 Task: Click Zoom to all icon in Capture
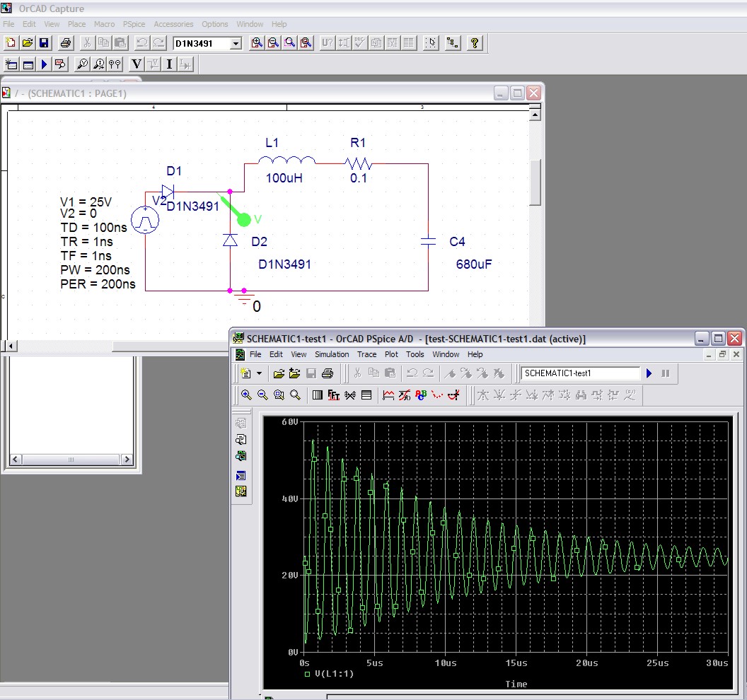(306, 43)
